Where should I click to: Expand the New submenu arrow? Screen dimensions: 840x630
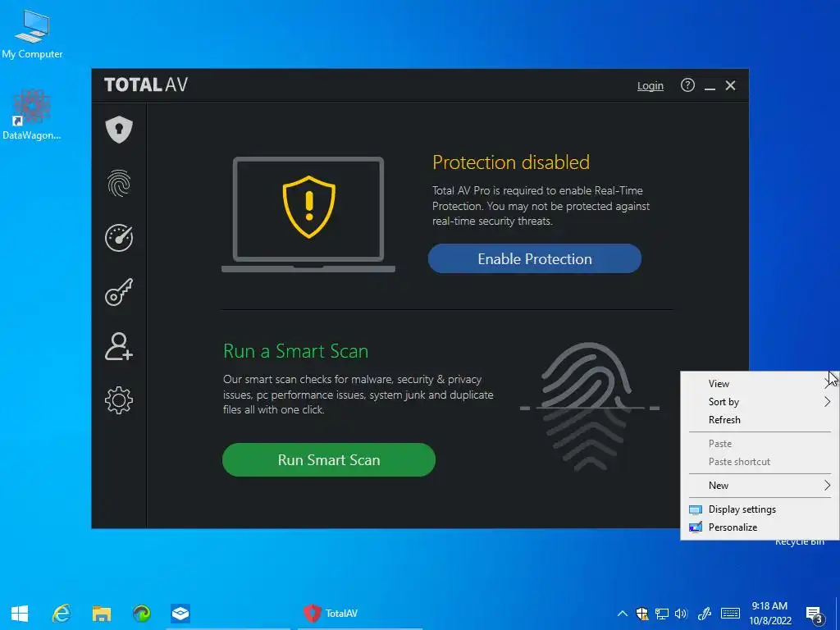pos(827,486)
